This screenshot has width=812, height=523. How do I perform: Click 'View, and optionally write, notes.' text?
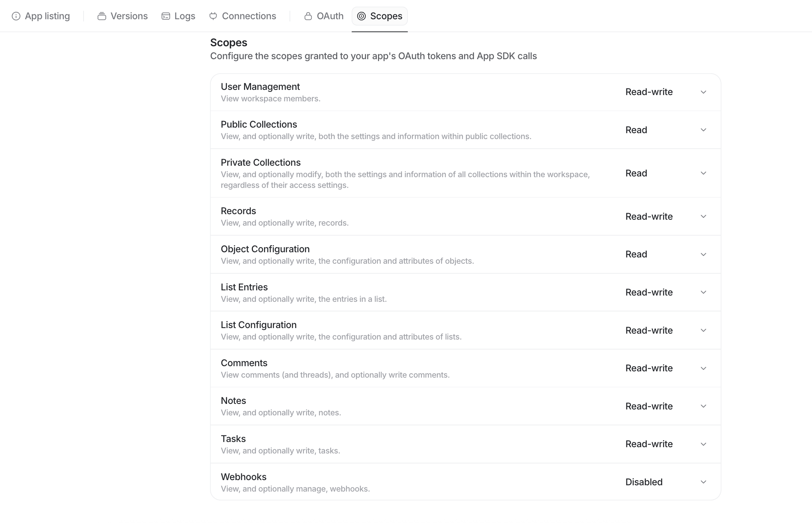[x=281, y=413]
